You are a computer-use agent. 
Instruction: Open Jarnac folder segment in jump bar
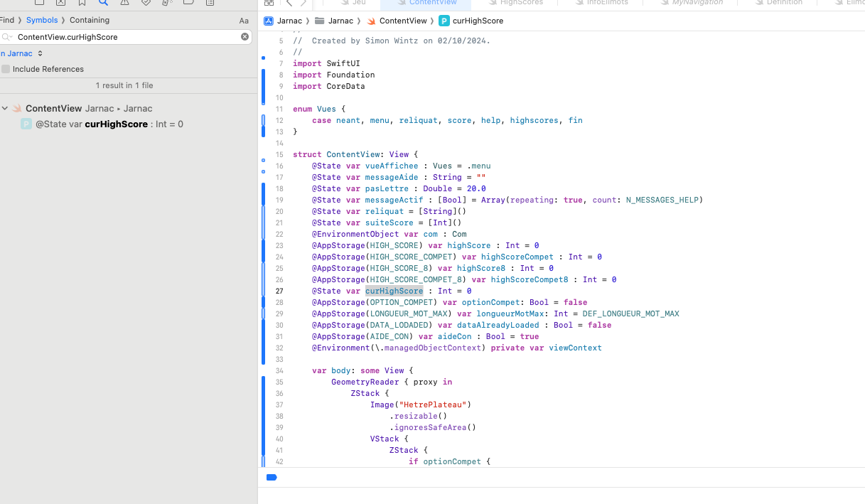pos(340,21)
